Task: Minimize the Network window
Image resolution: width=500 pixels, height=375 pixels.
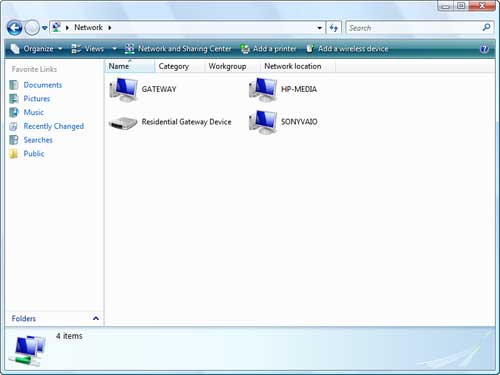Action: coord(446,6)
